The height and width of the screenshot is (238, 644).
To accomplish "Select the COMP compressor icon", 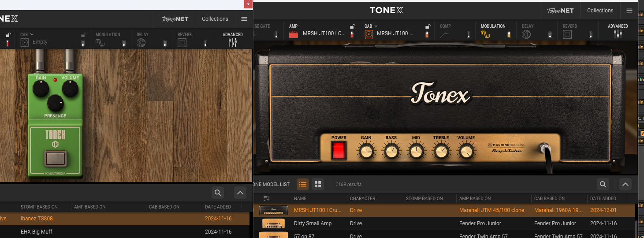I will point(445,34).
